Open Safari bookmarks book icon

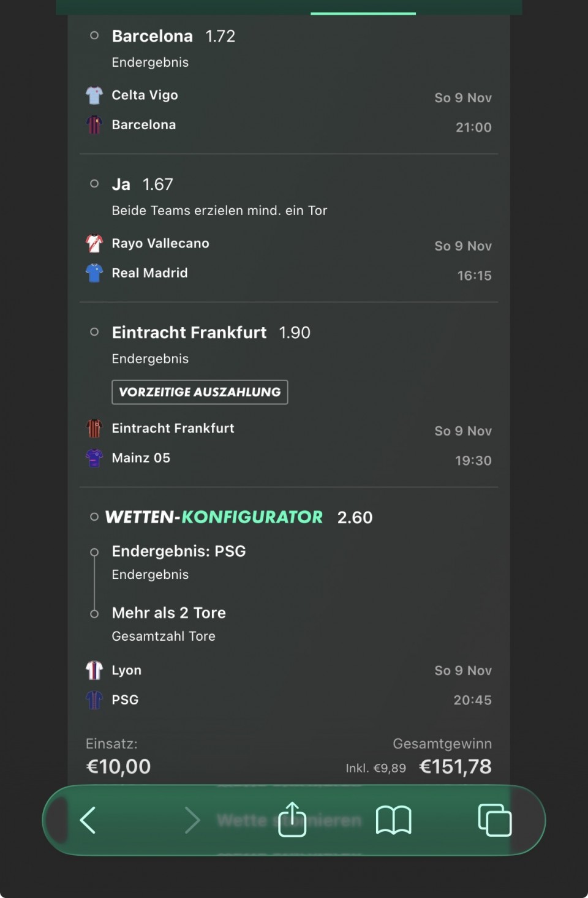393,820
